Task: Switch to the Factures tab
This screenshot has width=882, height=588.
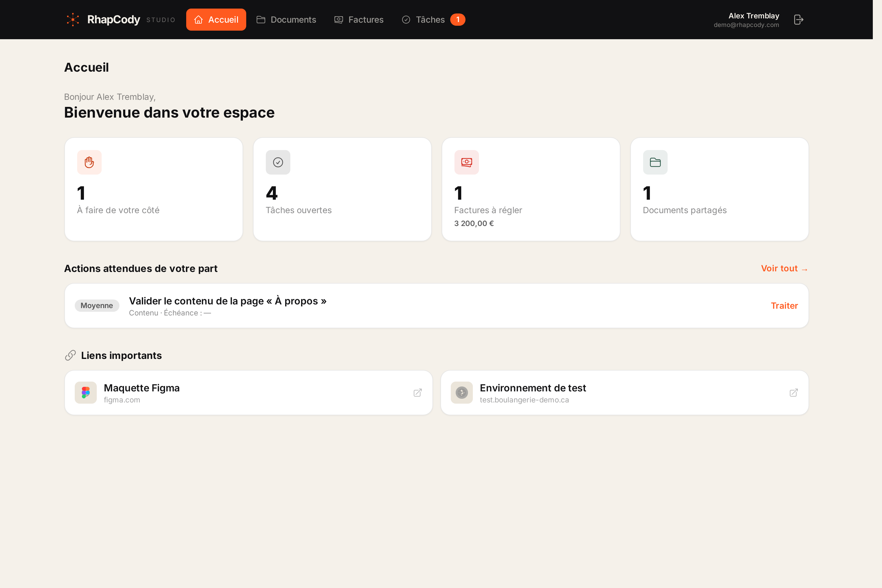Action: pos(359,20)
